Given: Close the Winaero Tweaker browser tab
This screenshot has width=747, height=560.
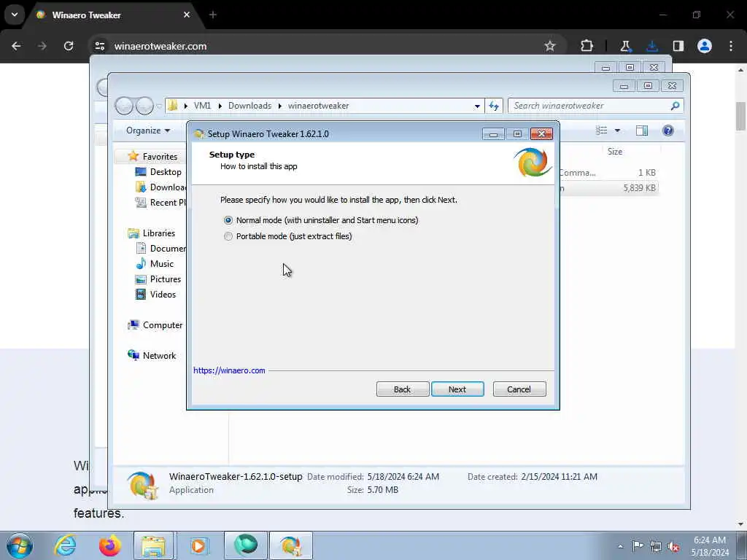Looking at the screenshot, I should pyautogui.click(x=187, y=15).
